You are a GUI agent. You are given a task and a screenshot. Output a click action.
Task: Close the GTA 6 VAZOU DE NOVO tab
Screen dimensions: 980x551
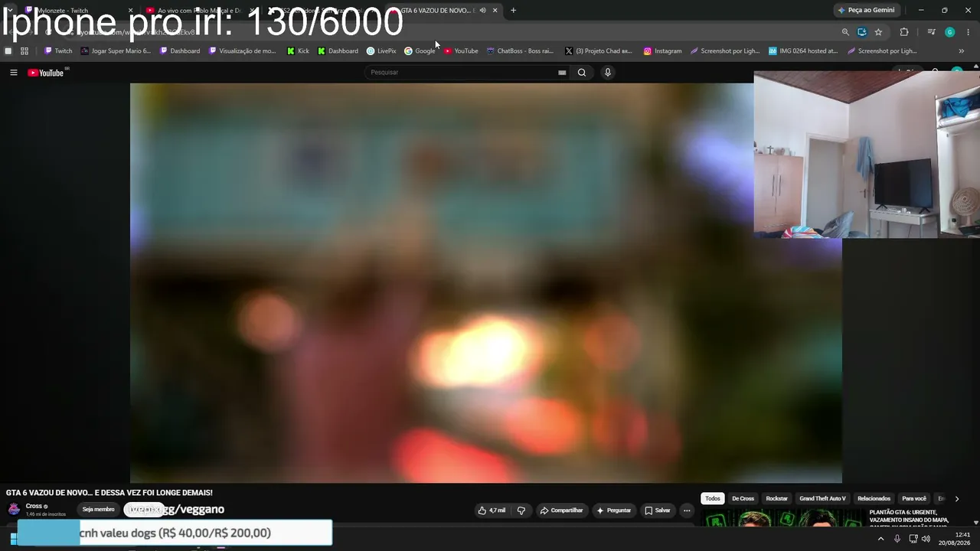pyautogui.click(x=495, y=11)
